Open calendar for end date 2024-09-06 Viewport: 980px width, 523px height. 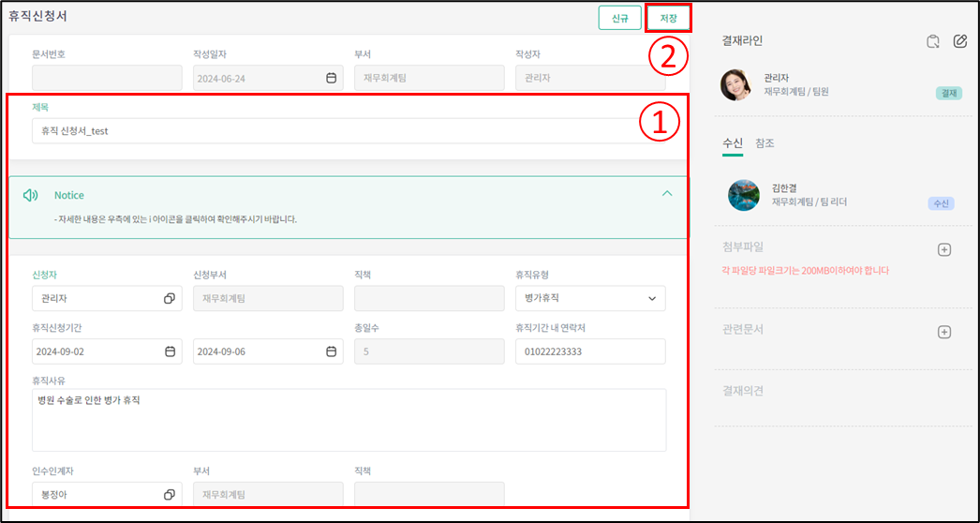point(331,351)
